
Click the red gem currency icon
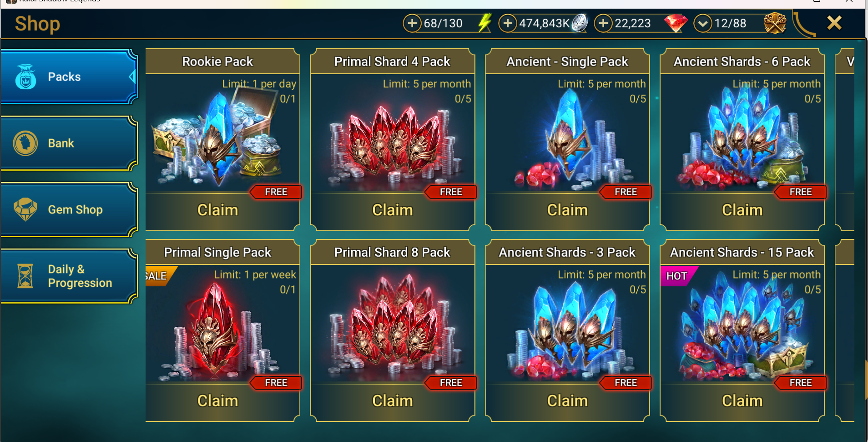tap(676, 23)
